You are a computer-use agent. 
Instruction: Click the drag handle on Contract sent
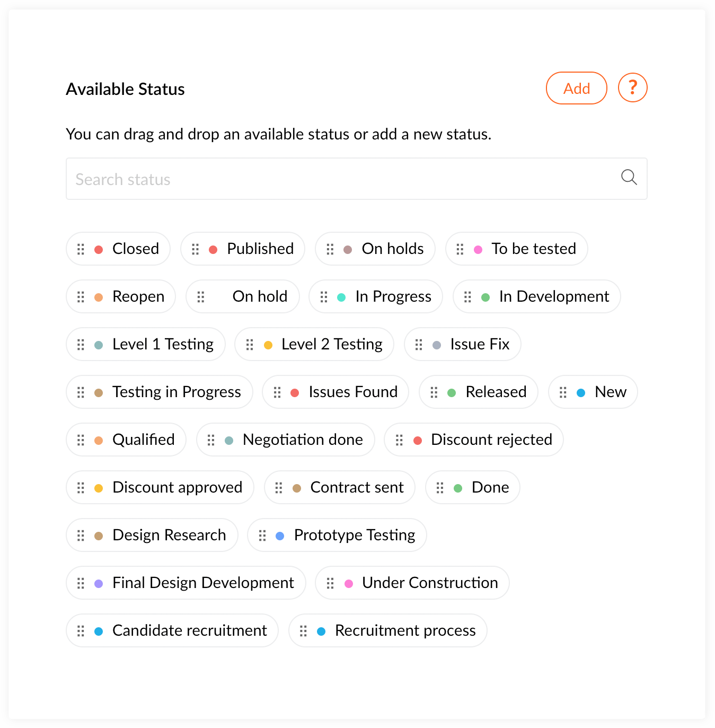pyautogui.click(x=279, y=488)
